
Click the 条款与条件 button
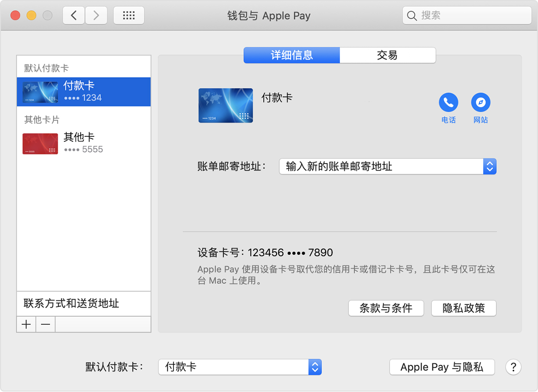[386, 308]
